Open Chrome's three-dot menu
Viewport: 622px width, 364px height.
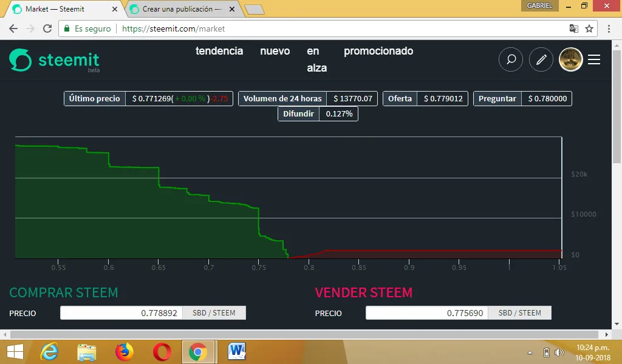(609, 29)
